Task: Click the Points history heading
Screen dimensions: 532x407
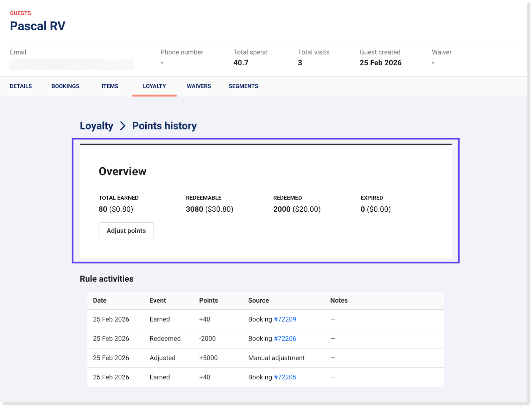Action: [x=164, y=126]
